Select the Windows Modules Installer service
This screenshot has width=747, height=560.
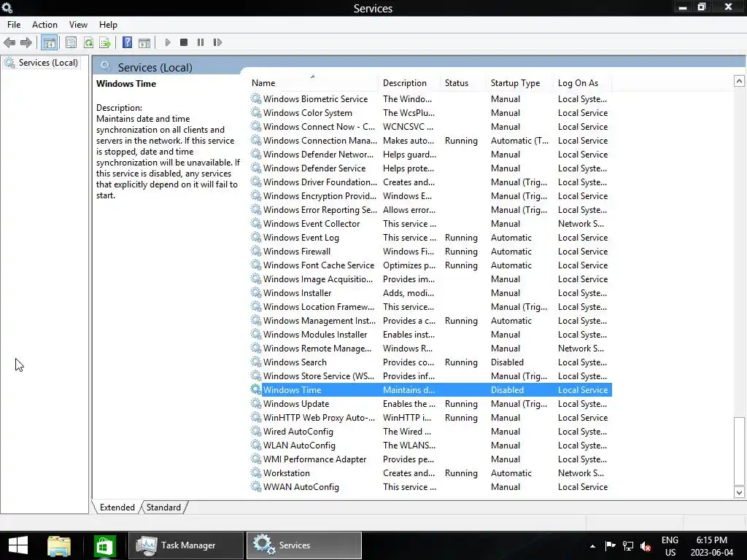point(430,334)
